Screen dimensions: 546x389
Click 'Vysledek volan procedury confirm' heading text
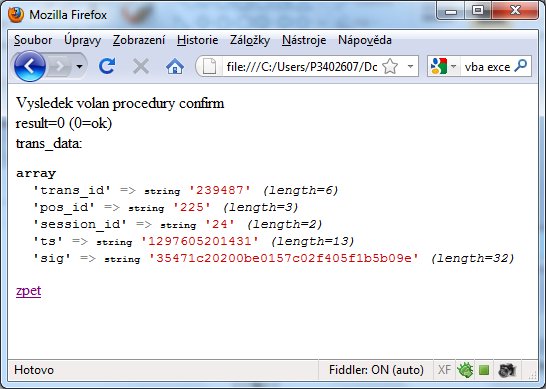[120, 103]
